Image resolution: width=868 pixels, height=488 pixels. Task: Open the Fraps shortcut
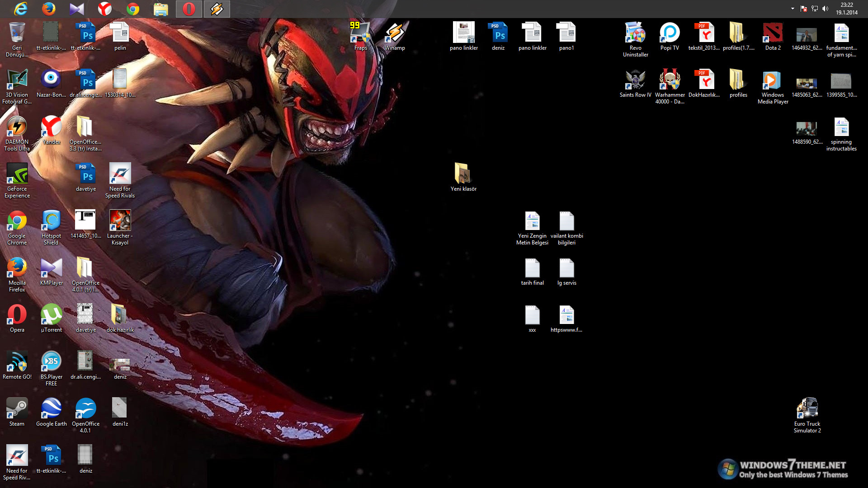pyautogui.click(x=361, y=36)
